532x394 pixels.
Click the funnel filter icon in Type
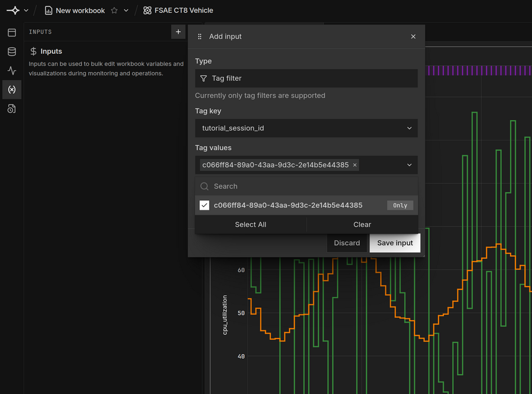203,79
